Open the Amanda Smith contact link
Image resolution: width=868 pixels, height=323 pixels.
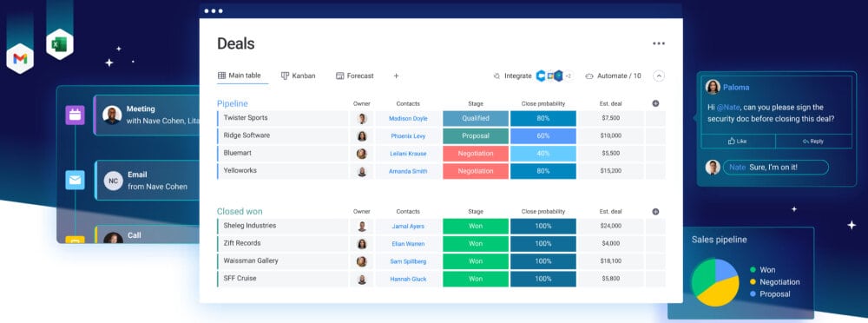point(408,172)
